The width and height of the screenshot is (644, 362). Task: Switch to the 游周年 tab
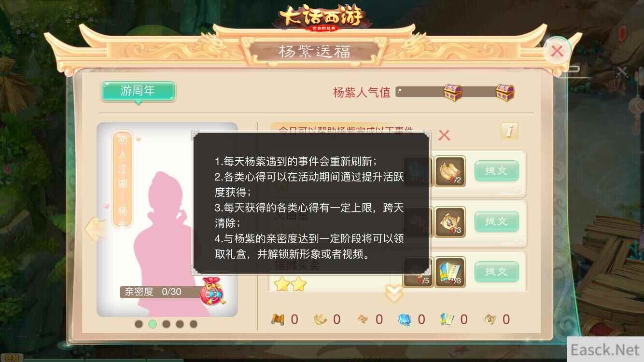[x=138, y=91]
